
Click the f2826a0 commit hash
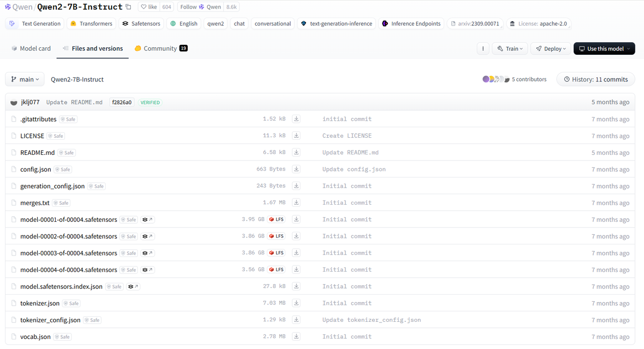(x=122, y=102)
